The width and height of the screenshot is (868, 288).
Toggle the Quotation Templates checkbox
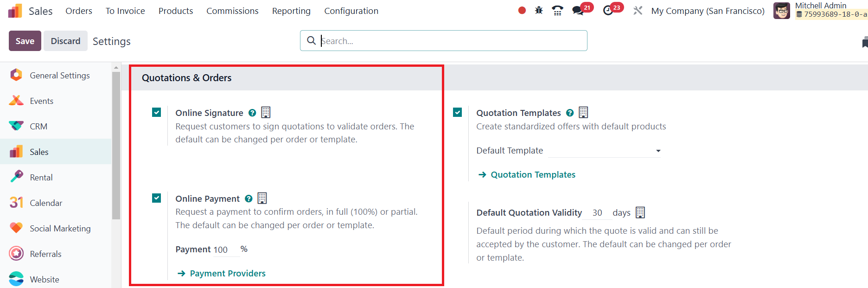coord(458,112)
